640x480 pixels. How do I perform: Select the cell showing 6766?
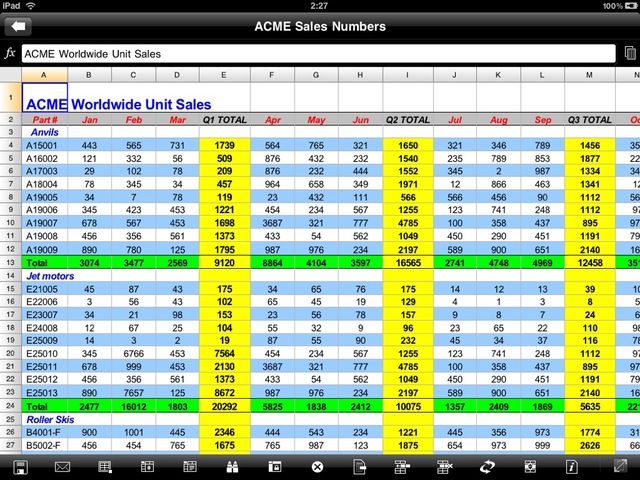coord(133,353)
